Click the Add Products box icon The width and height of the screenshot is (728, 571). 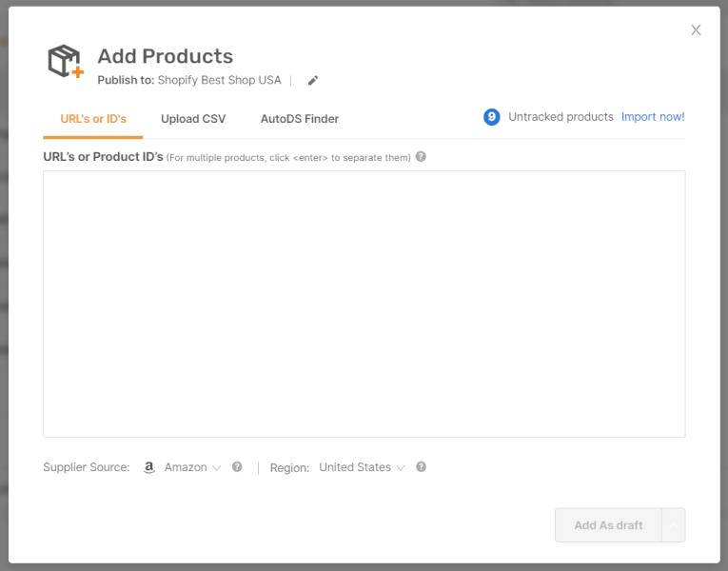tap(66, 61)
